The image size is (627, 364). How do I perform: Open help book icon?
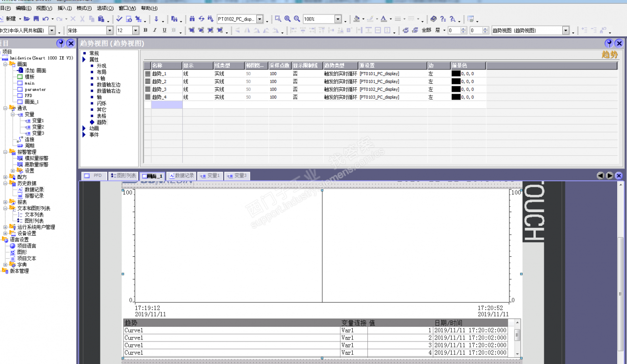tap(434, 19)
